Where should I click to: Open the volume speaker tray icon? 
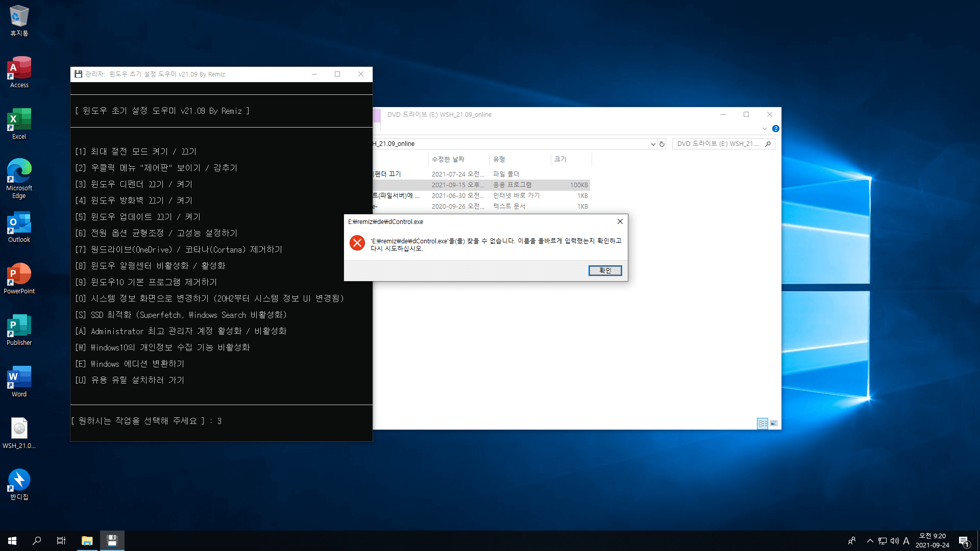[x=895, y=541]
